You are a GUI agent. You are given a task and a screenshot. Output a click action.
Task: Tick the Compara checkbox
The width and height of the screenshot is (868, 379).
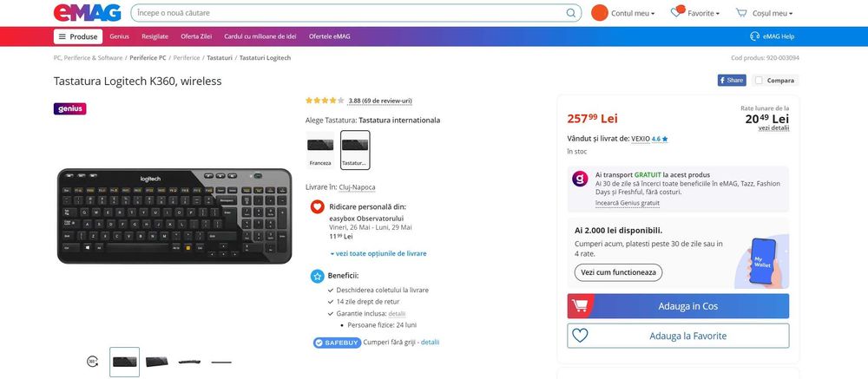[759, 80]
